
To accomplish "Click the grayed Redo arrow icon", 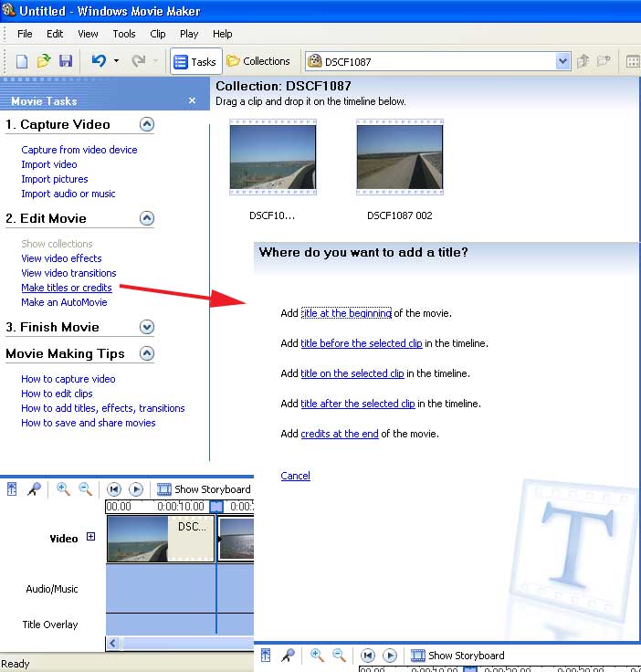I will coord(139,61).
